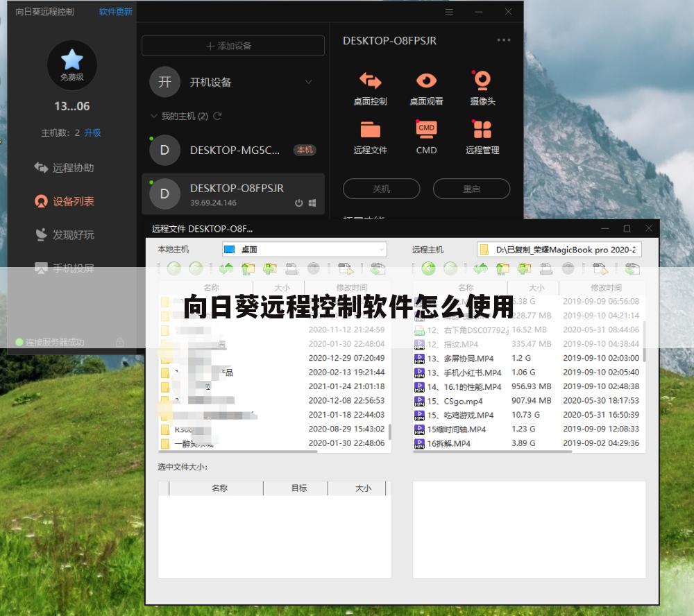Select remote file 15缩时间轴.MP4

click(x=527, y=429)
